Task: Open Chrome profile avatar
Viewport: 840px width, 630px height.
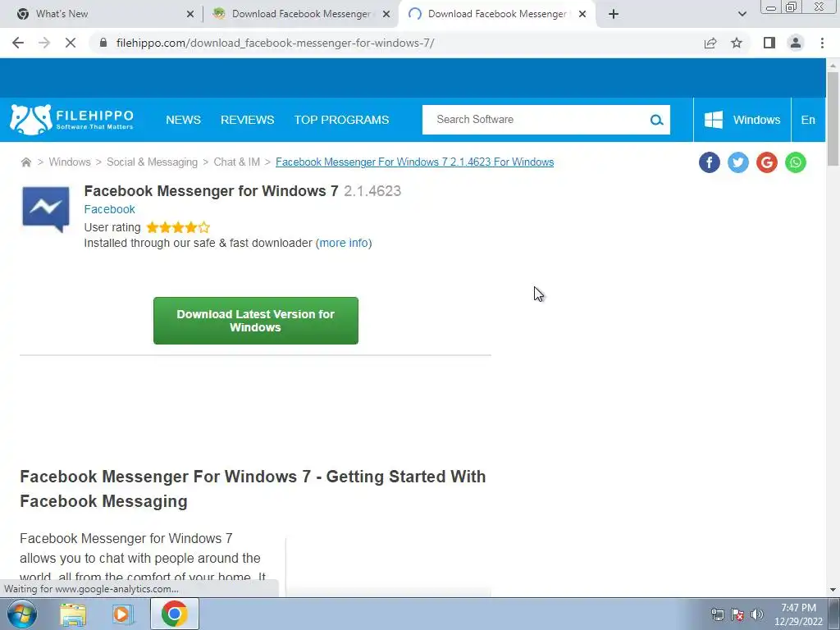Action: 796,43
